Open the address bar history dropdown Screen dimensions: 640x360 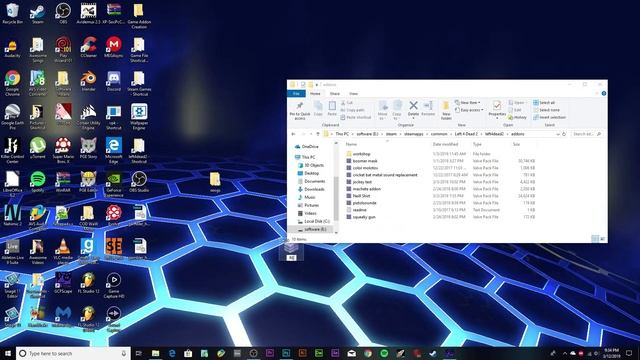point(558,134)
